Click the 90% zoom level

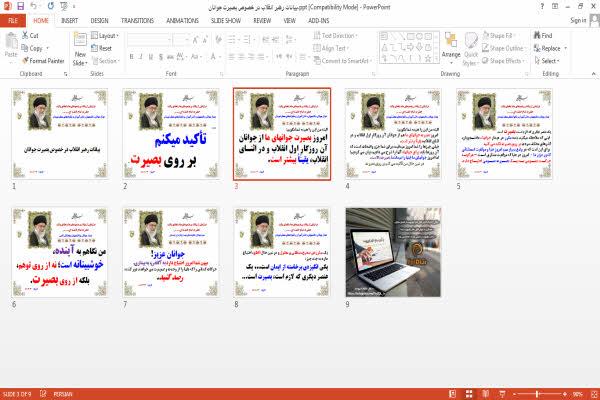[x=578, y=394]
